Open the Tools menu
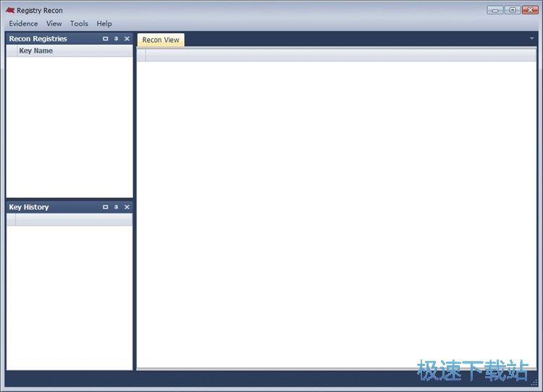Image resolution: width=543 pixels, height=392 pixels. click(79, 24)
